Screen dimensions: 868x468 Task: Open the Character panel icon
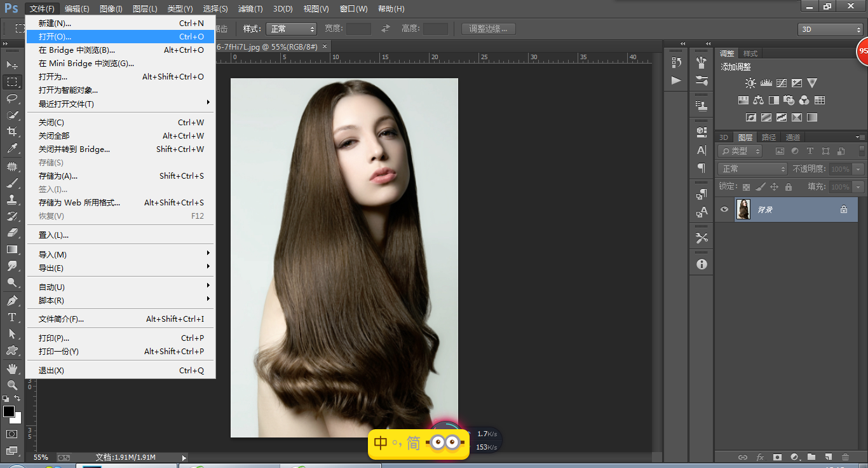pyautogui.click(x=702, y=150)
